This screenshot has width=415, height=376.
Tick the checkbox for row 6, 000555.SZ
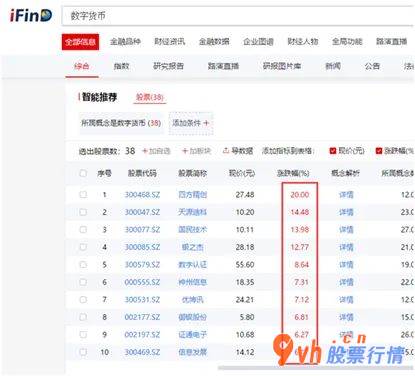[x=83, y=282]
